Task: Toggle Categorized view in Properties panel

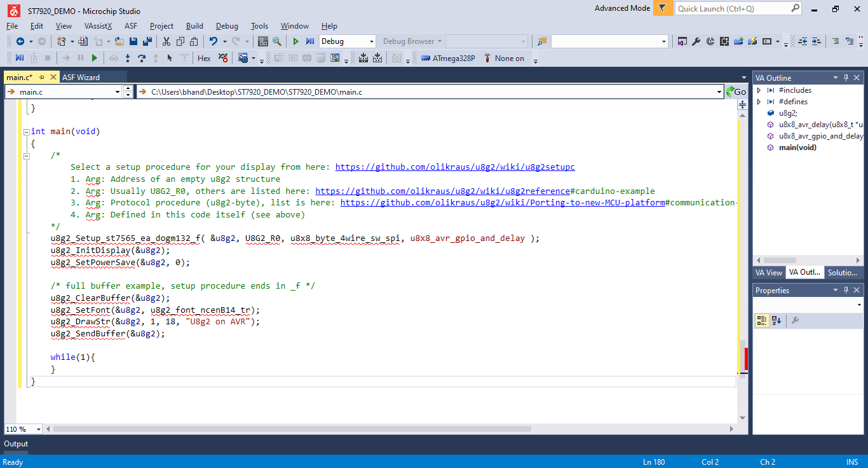Action: [762, 320]
